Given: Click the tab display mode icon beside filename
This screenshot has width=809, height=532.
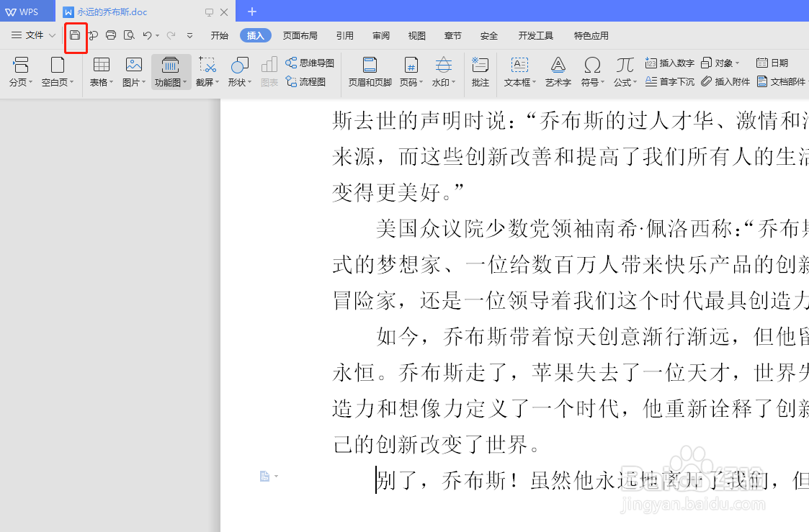Looking at the screenshot, I should pos(209,12).
